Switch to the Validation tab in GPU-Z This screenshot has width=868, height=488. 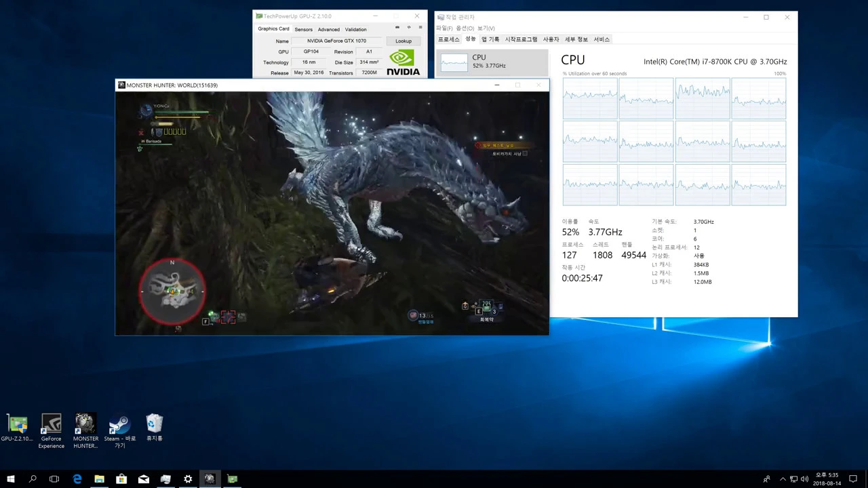[x=356, y=29]
